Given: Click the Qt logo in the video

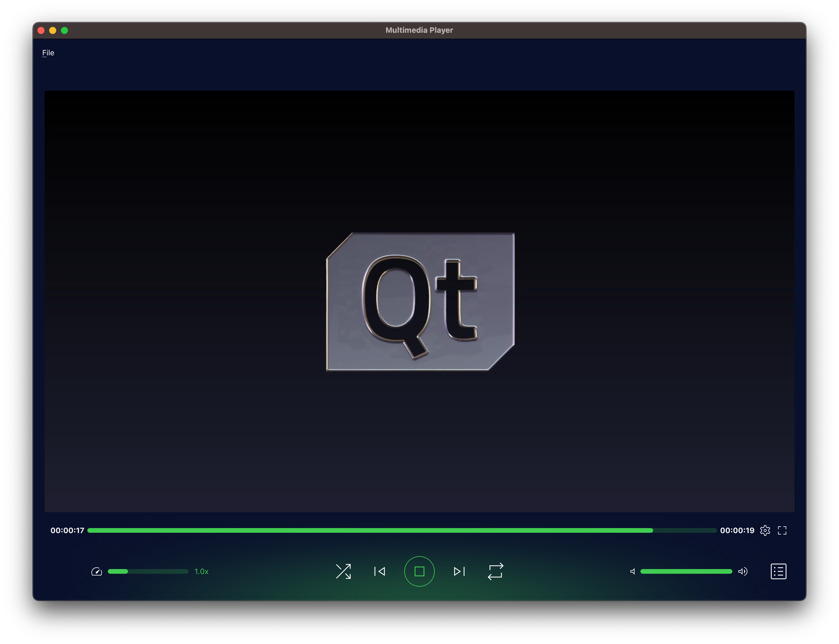Looking at the screenshot, I should (420, 302).
